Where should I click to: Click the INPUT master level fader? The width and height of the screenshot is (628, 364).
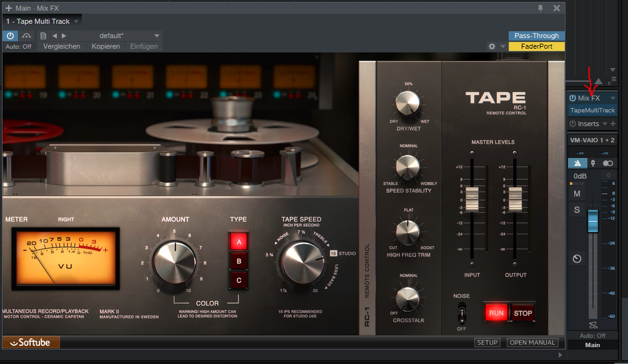pyautogui.click(x=472, y=199)
